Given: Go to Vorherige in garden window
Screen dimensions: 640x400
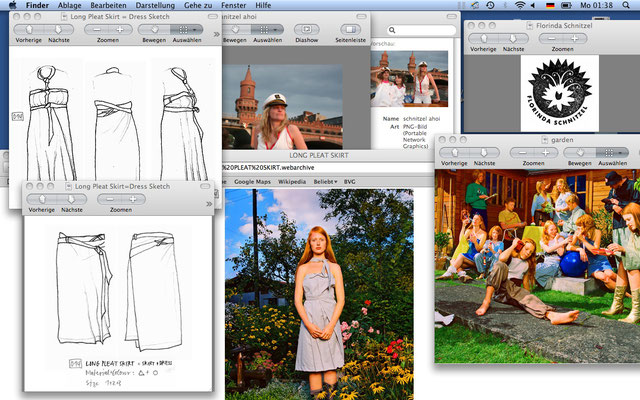Looking at the screenshot, I should point(454,153).
